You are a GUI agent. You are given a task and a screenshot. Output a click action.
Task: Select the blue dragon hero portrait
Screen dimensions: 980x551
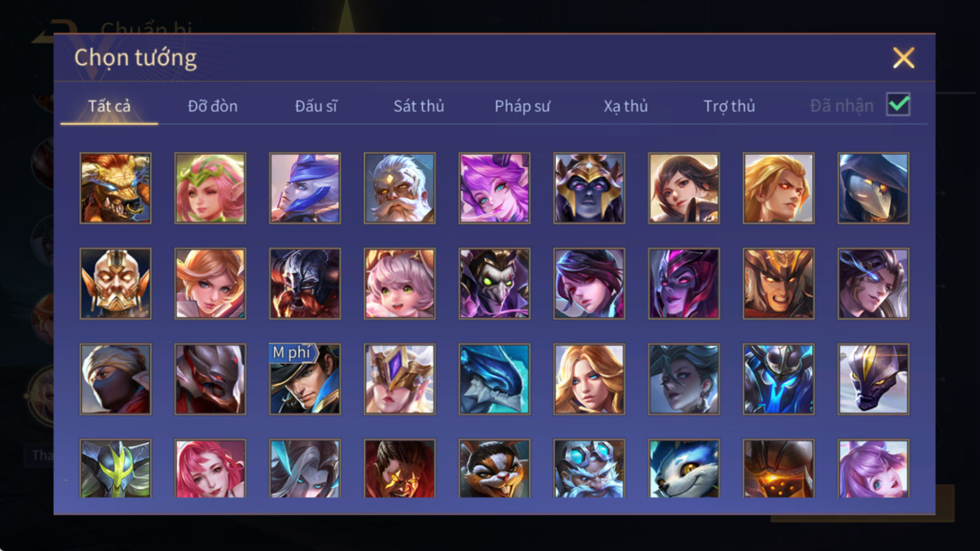[494, 379]
